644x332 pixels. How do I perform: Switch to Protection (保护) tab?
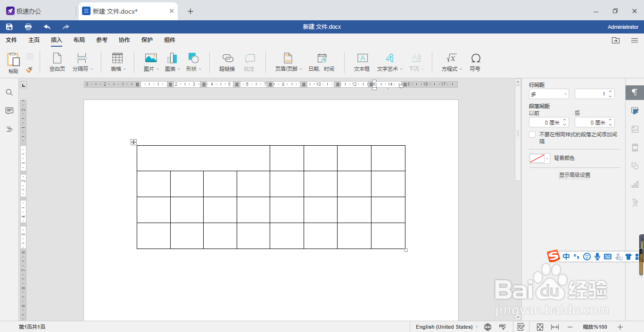click(x=147, y=40)
